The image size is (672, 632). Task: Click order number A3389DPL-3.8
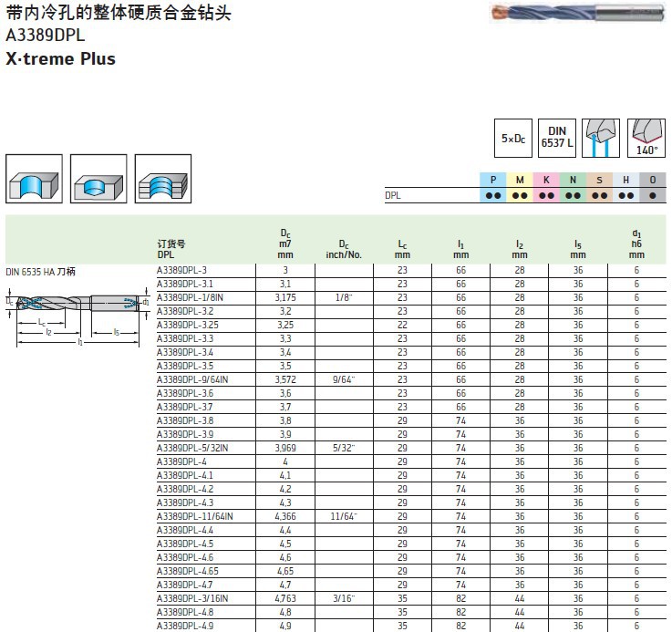click(x=185, y=420)
